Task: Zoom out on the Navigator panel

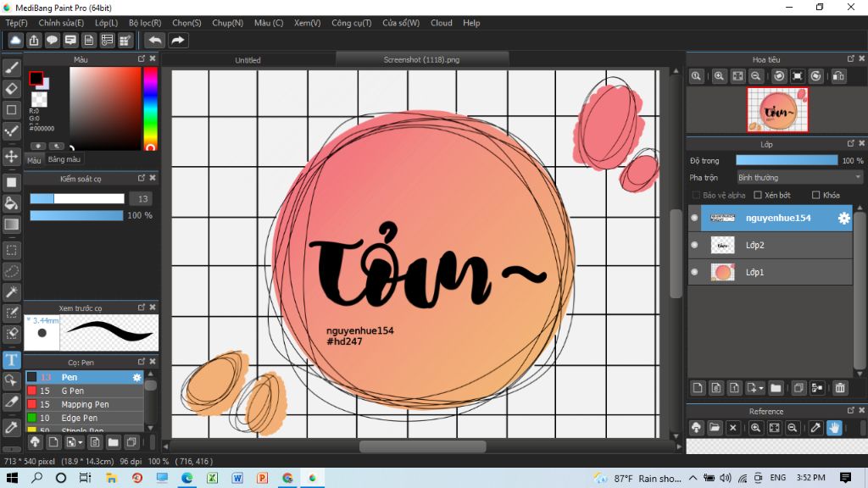Action: (755, 76)
